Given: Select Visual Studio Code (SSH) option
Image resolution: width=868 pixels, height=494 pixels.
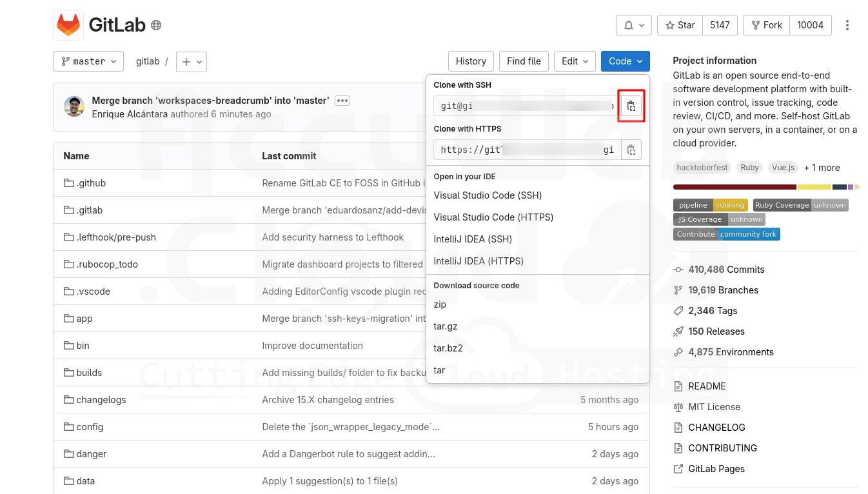Looking at the screenshot, I should click(x=487, y=195).
